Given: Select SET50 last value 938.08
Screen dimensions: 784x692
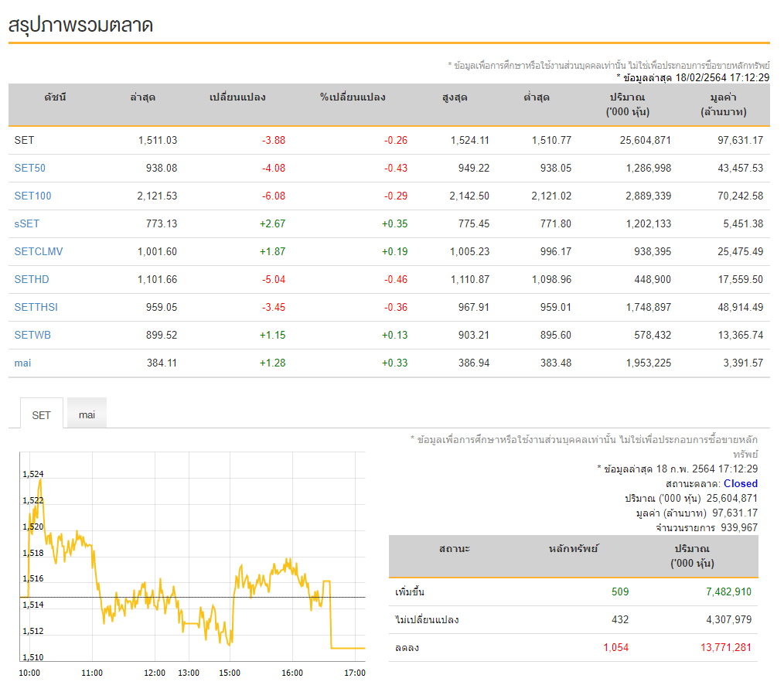Looking at the screenshot, I should coord(162,168).
